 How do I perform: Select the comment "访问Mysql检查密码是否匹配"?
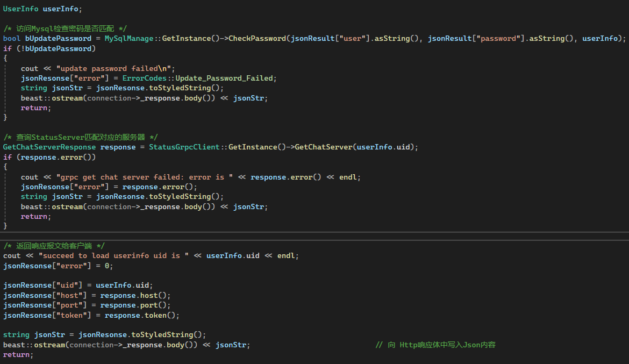click(65, 28)
